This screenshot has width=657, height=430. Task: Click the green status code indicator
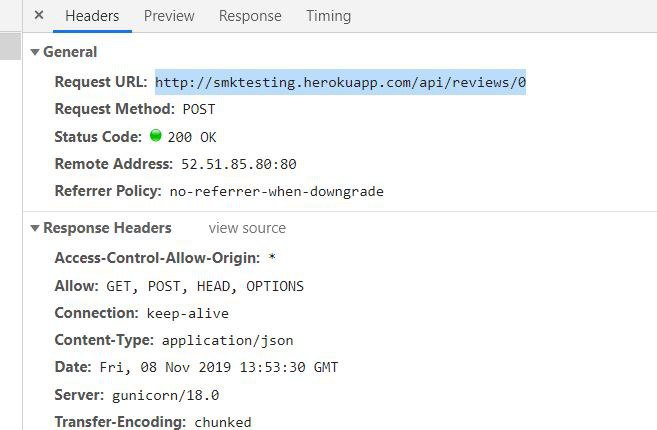coord(155,136)
